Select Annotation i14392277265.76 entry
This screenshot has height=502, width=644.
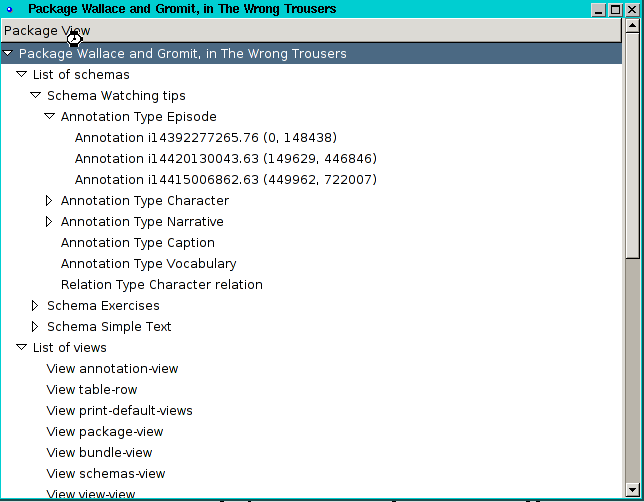click(x=205, y=138)
